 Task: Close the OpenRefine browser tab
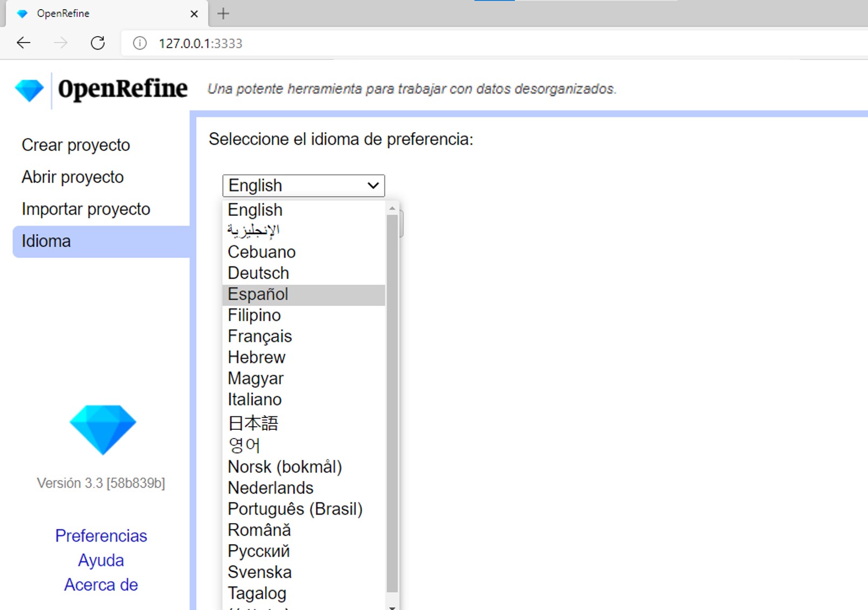194,14
